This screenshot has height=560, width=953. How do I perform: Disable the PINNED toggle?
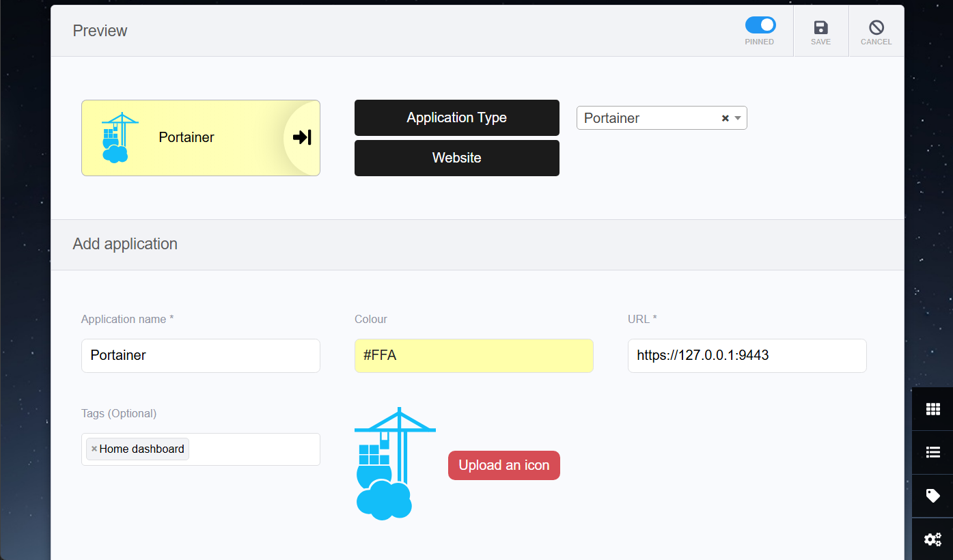[760, 25]
